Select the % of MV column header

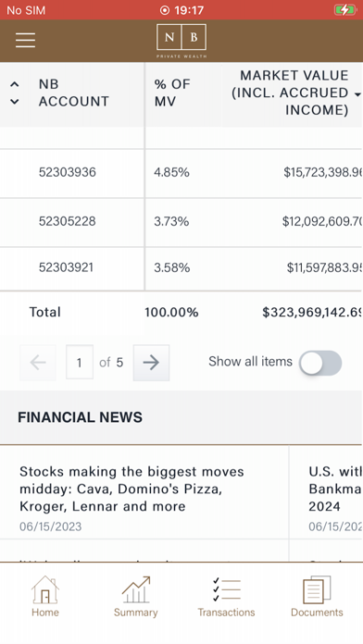pyautogui.click(x=172, y=93)
